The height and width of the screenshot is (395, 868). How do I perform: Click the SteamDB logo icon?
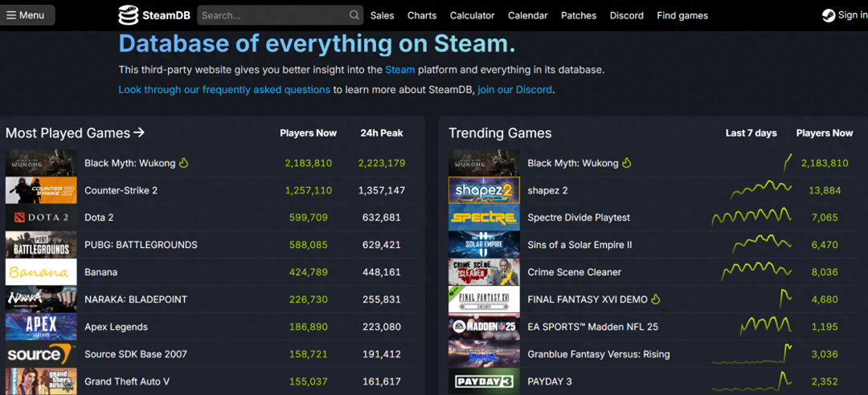tap(128, 15)
